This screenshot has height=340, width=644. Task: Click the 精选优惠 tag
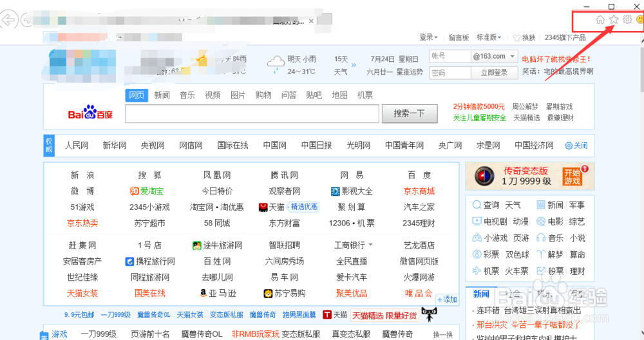click(x=304, y=207)
